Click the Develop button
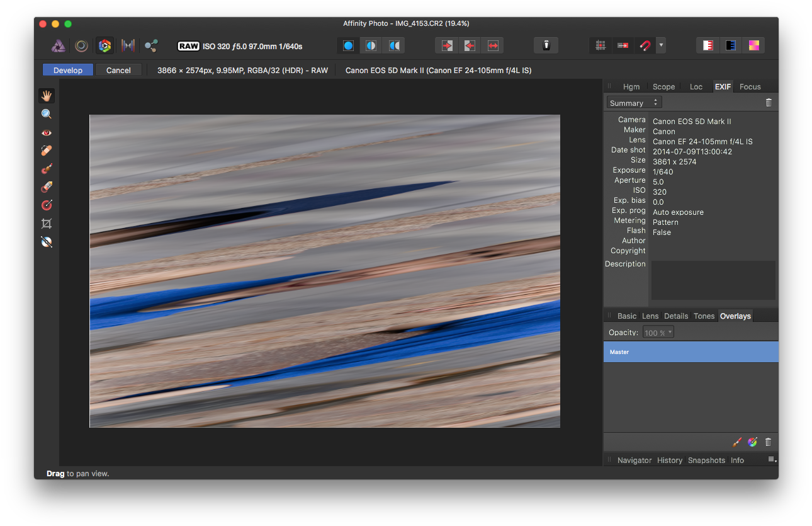Viewport: 812px width, 526px height. 68,70
